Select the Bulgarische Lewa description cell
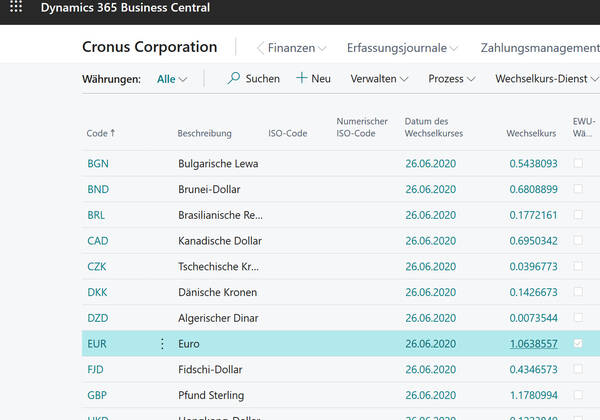Viewport: 600px width, 420px height. [x=218, y=164]
